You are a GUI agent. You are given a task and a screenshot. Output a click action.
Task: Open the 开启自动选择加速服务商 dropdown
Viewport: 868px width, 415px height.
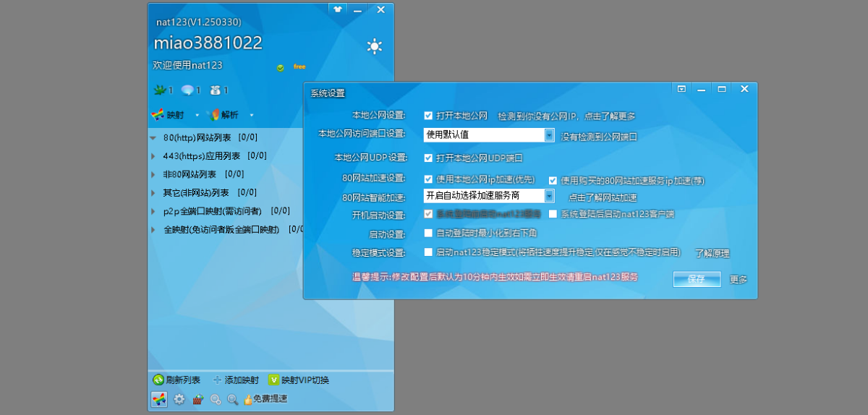(x=549, y=196)
